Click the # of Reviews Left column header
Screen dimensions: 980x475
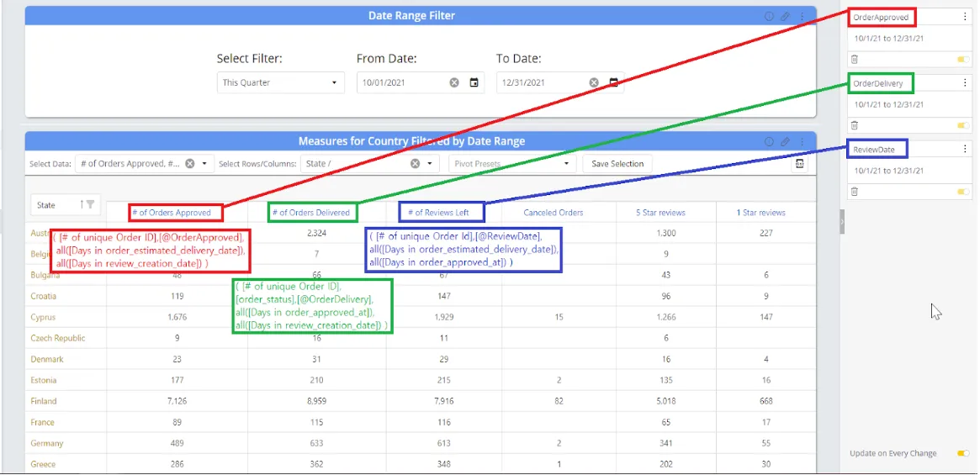tap(438, 213)
